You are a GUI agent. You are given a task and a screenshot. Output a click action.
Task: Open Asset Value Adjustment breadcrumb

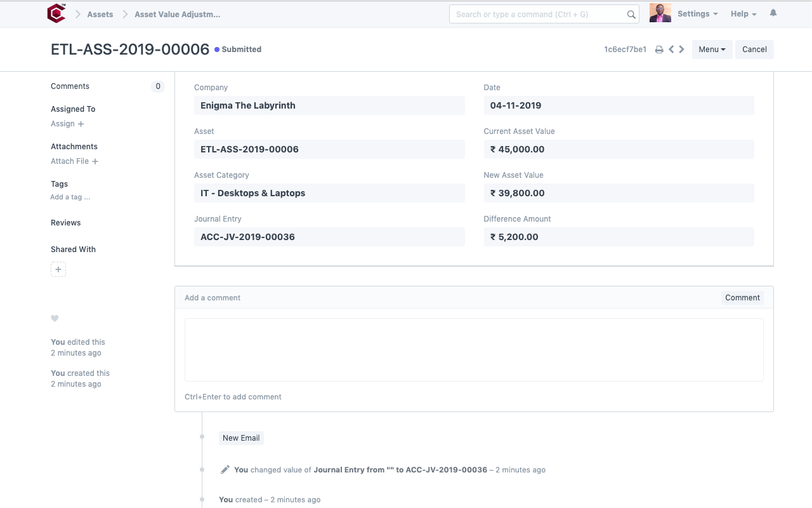[177, 14]
